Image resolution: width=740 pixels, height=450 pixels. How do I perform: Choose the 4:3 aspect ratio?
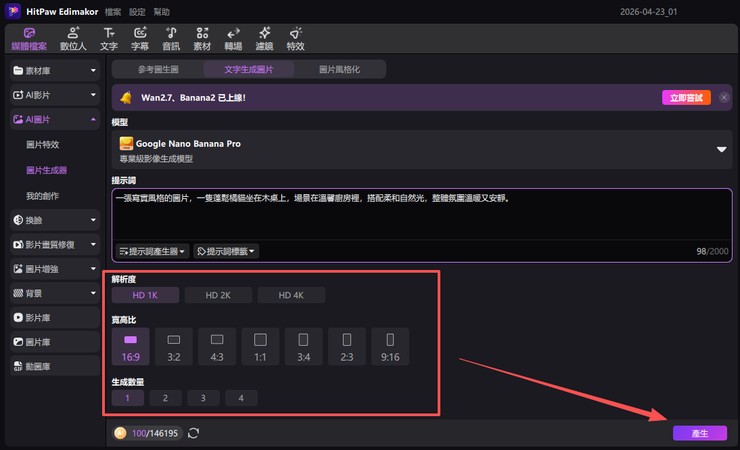pos(217,347)
